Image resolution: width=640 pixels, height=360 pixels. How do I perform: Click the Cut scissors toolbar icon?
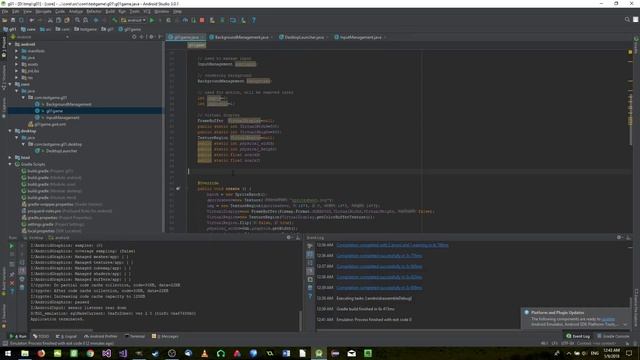tap(50, 20)
